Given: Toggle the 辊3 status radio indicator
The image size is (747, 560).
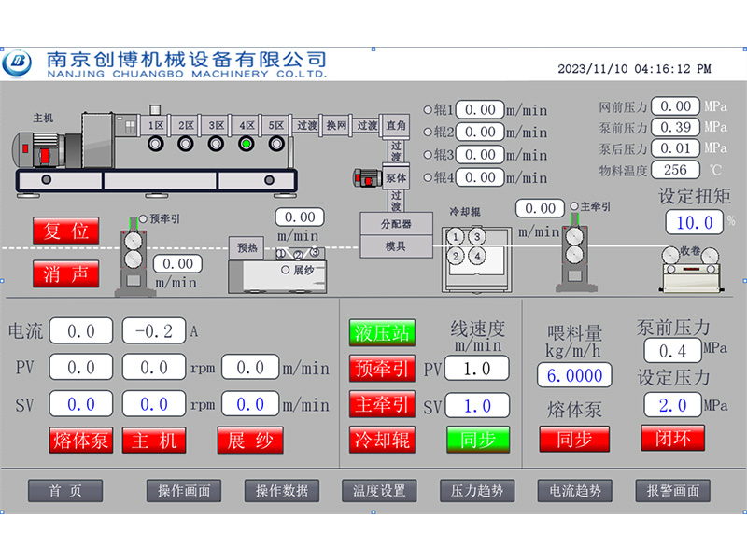Looking at the screenshot, I should pos(428,155).
